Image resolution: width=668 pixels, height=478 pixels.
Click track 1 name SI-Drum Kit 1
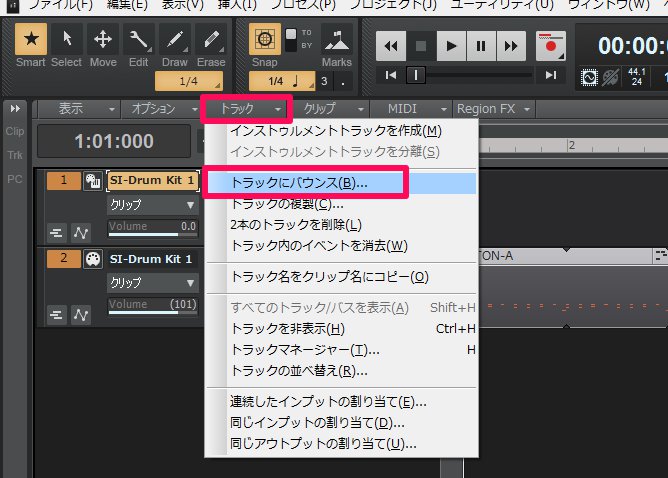(x=152, y=181)
